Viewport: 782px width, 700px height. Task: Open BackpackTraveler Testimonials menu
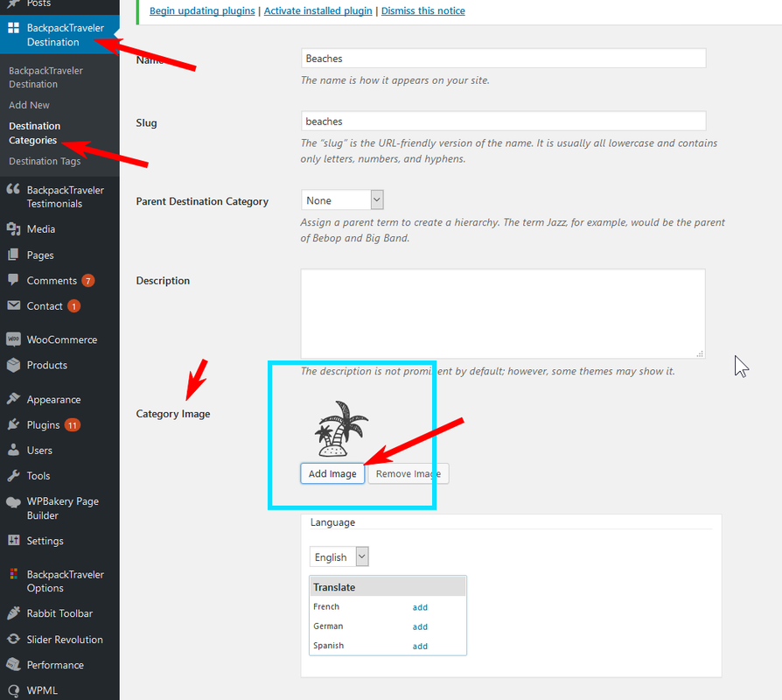[59, 197]
